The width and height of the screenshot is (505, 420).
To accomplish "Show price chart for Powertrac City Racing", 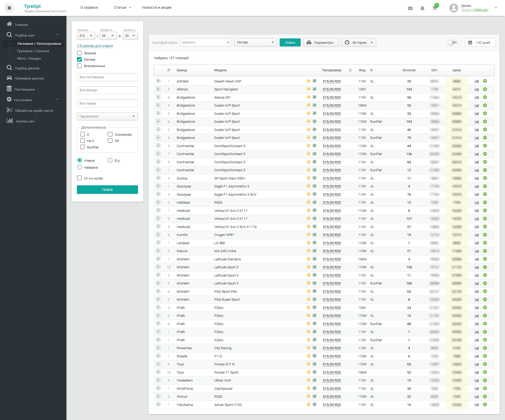I will pos(477,348).
